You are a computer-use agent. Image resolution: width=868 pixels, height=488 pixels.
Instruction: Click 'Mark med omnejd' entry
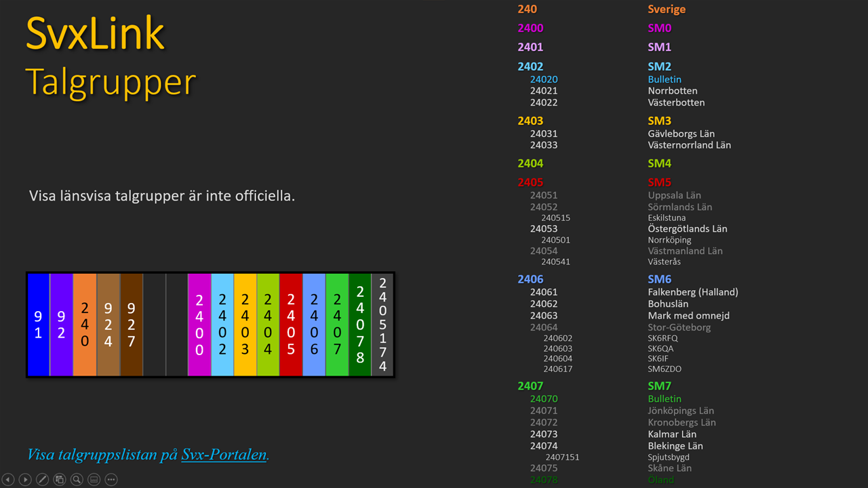click(688, 315)
